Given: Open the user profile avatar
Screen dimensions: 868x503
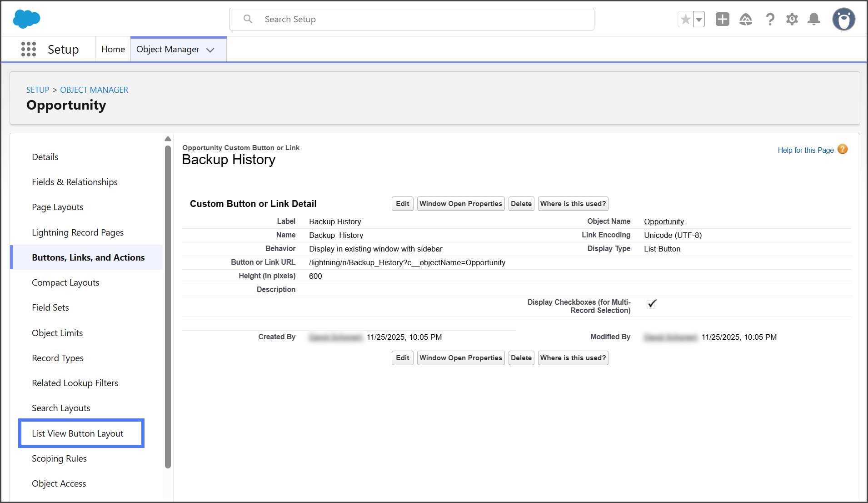Looking at the screenshot, I should (x=843, y=19).
